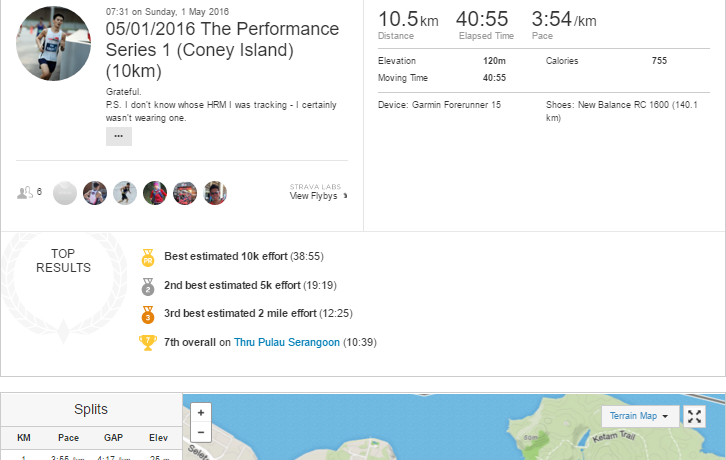This screenshot has width=726, height=460.
Task: Open the Thru Pulau Serangoon segment link
Action: 287,342
